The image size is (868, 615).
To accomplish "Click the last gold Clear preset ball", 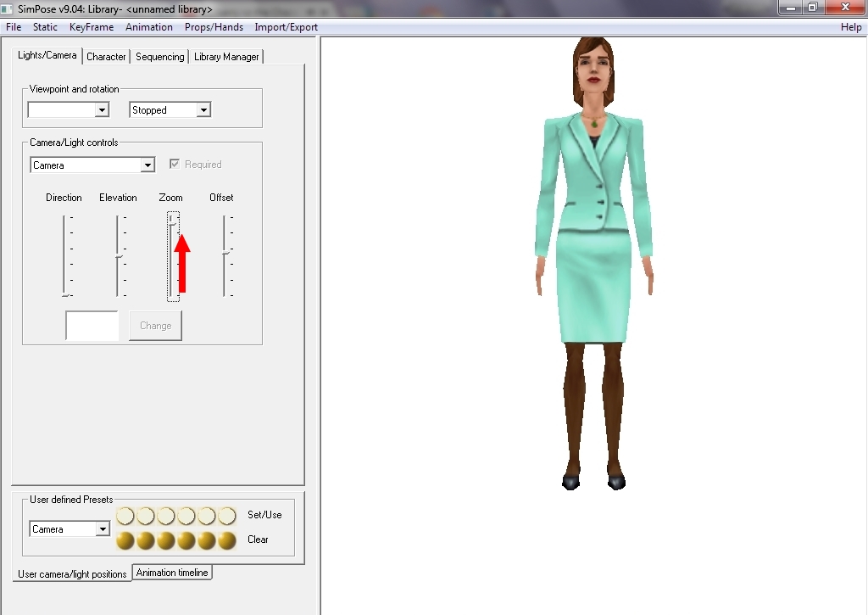I will [x=227, y=540].
